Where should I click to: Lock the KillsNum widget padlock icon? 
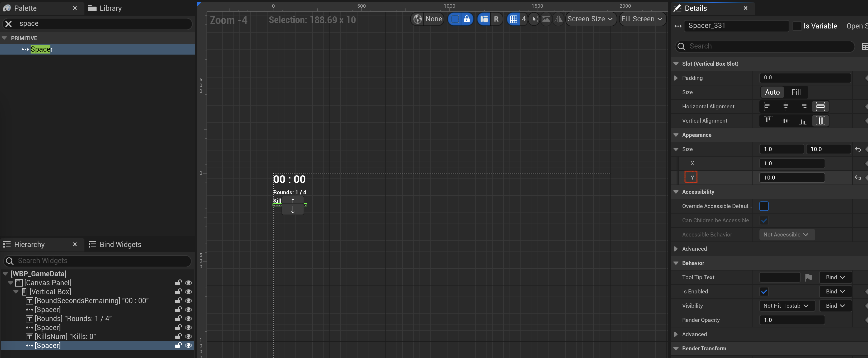point(178,336)
